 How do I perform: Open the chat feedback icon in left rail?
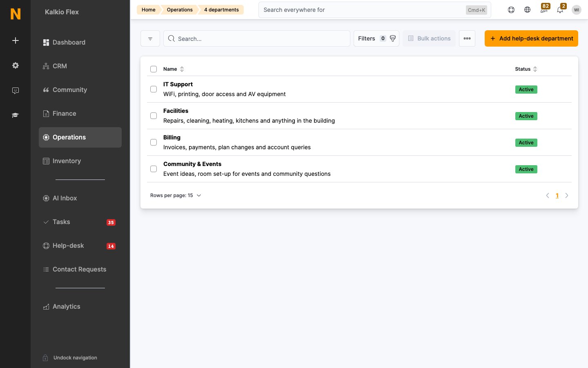(x=16, y=90)
